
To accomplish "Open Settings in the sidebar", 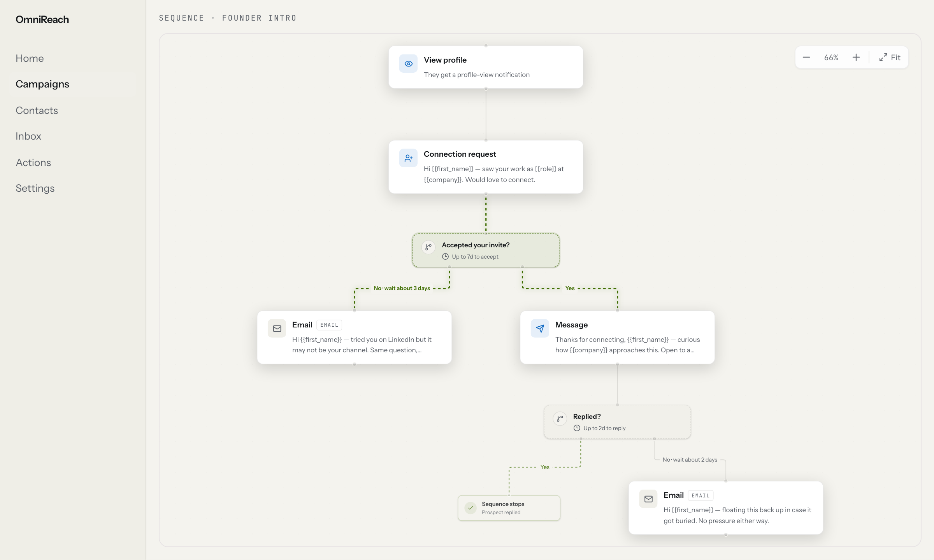I will (35, 188).
